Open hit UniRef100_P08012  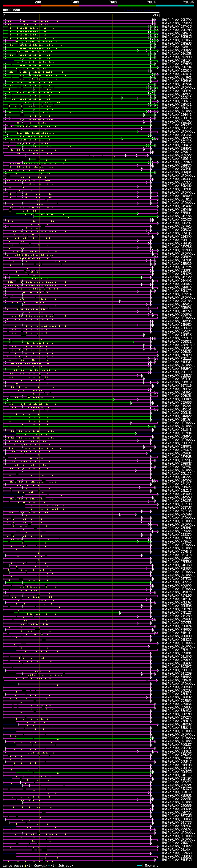pyautogui.click(x=177, y=47)
